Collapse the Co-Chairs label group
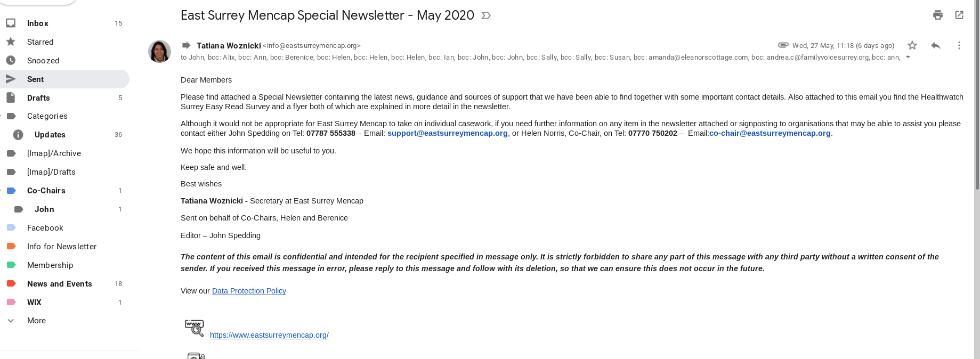Image resolution: width=980 pixels, height=359 pixels. pos(2,191)
